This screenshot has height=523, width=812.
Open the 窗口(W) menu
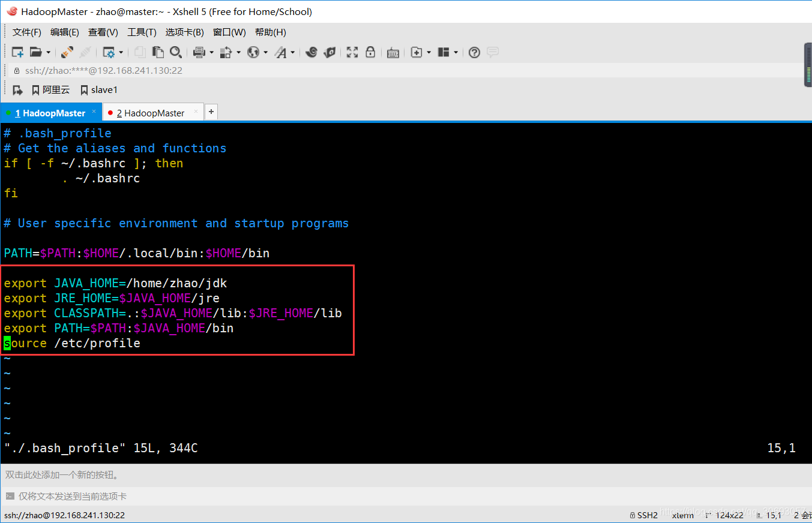pos(229,32)
